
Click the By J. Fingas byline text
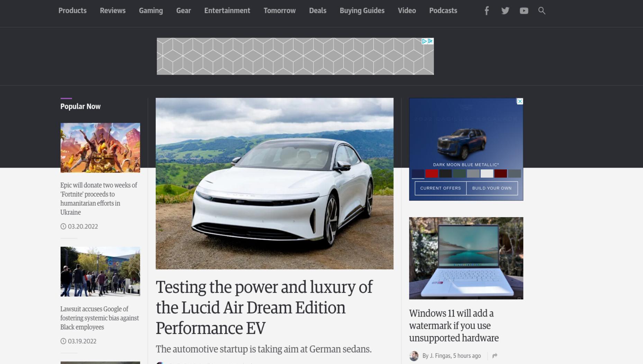tap(452, 356)
